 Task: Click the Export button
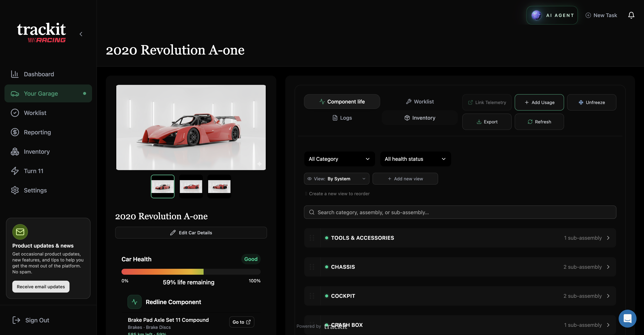click(x=487, y=122)
